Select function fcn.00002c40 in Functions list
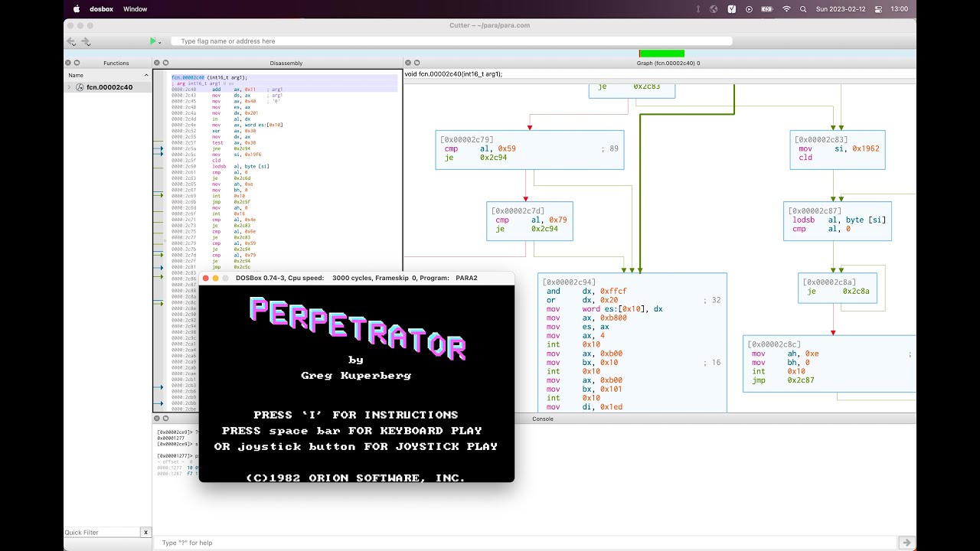The width and height of the screenshot is (980, 551). click(109, 87)
